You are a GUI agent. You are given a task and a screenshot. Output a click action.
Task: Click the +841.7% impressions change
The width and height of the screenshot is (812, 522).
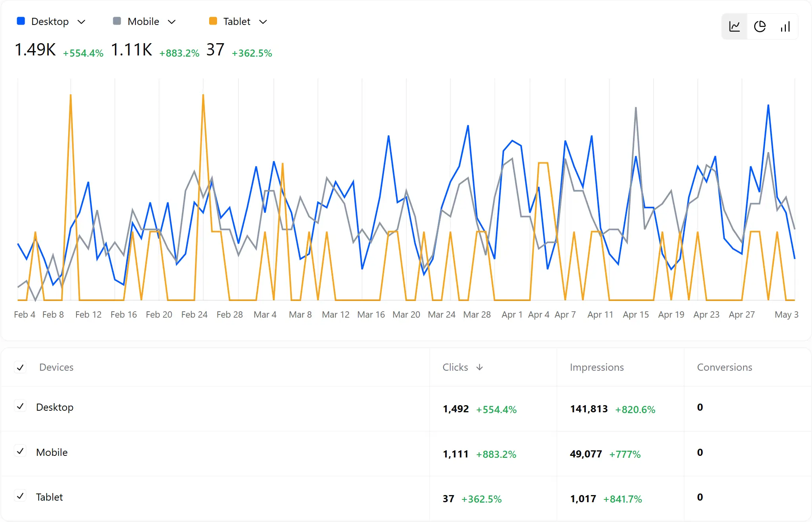point(623,499)
